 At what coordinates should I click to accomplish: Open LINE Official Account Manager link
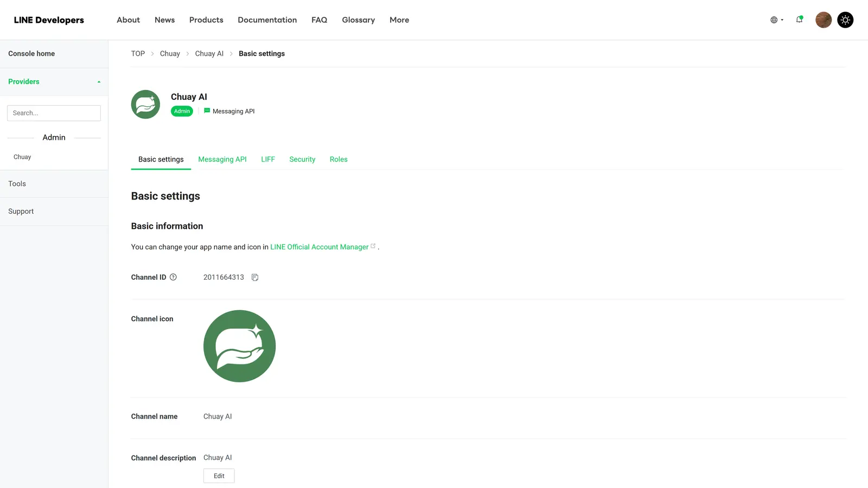pos(319,247)
